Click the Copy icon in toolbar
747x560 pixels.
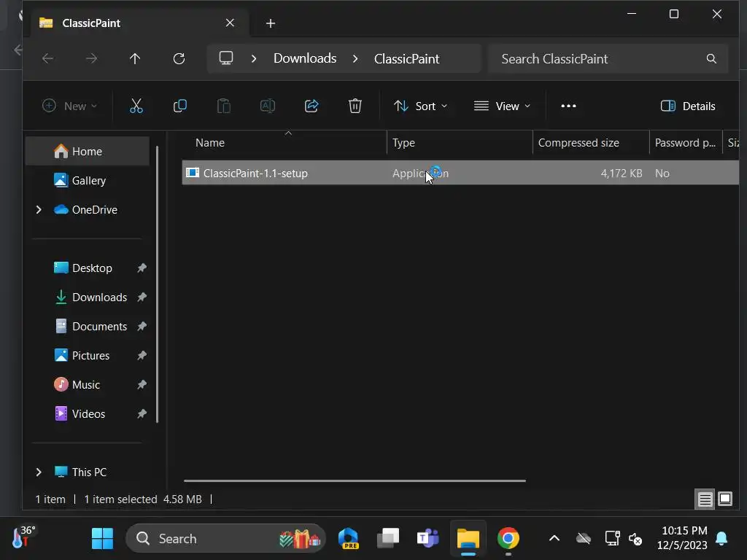(179, 106)
